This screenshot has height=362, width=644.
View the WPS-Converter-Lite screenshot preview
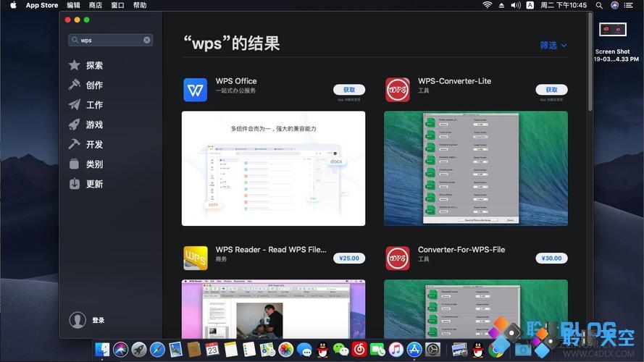point(476,168)
